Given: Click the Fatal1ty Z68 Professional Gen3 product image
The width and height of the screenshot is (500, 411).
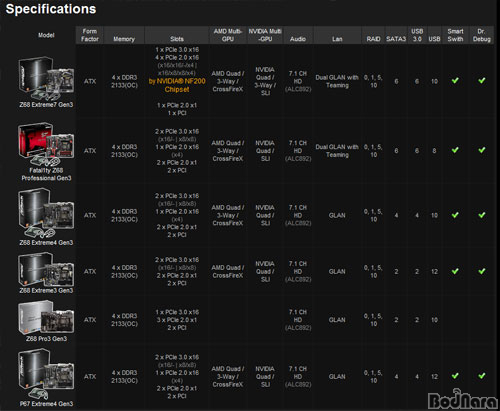Looking at the screenshot, I should click(x=46, y=145).
